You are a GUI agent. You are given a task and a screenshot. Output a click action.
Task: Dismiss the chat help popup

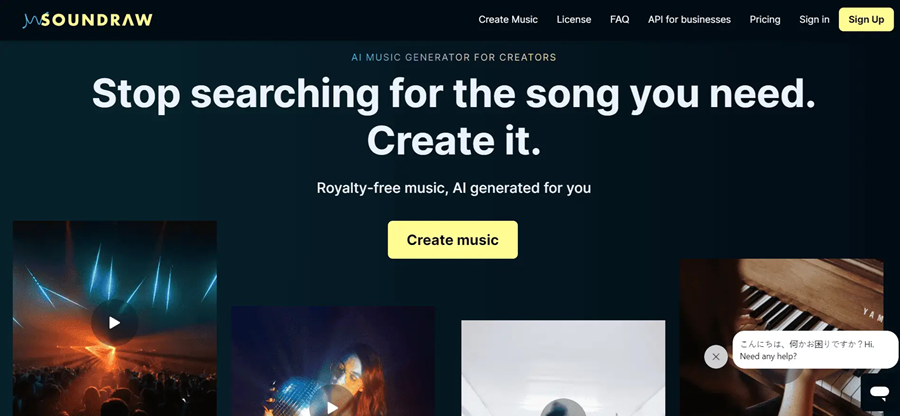[715, 356]
